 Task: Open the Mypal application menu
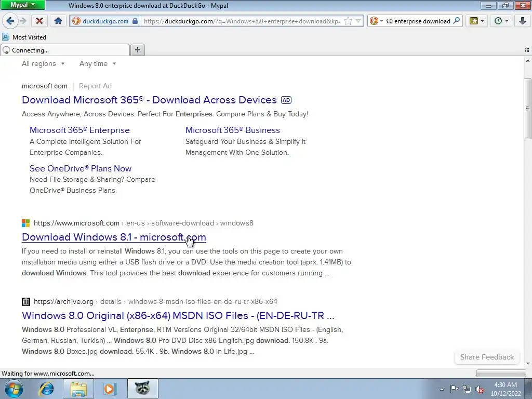point(22,5)
